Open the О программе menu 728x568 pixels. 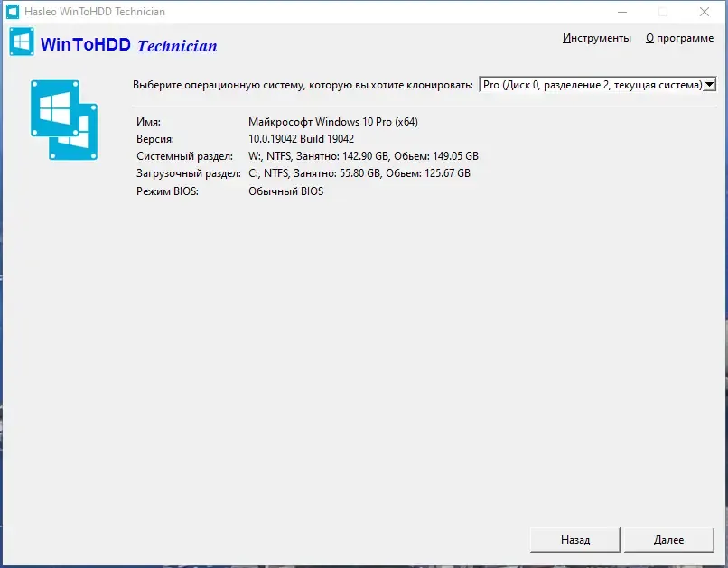680,38
